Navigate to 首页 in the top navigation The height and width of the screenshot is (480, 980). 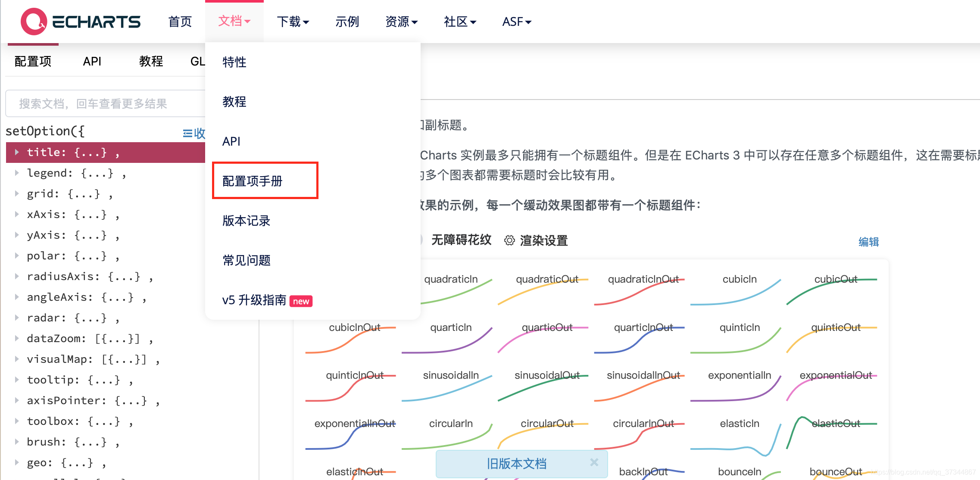click(180, 22)
